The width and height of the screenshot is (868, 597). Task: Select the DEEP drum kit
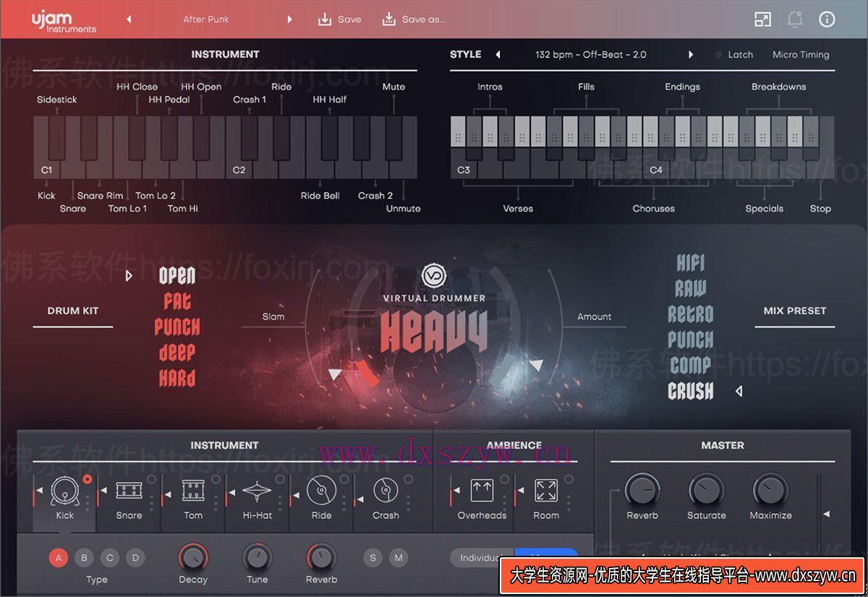click(x=177, y=352)
